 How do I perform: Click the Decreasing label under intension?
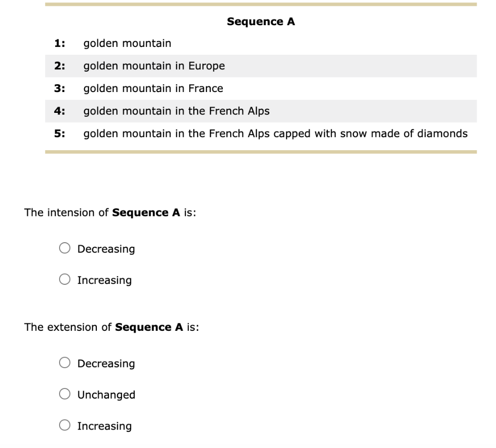[106, 248]
